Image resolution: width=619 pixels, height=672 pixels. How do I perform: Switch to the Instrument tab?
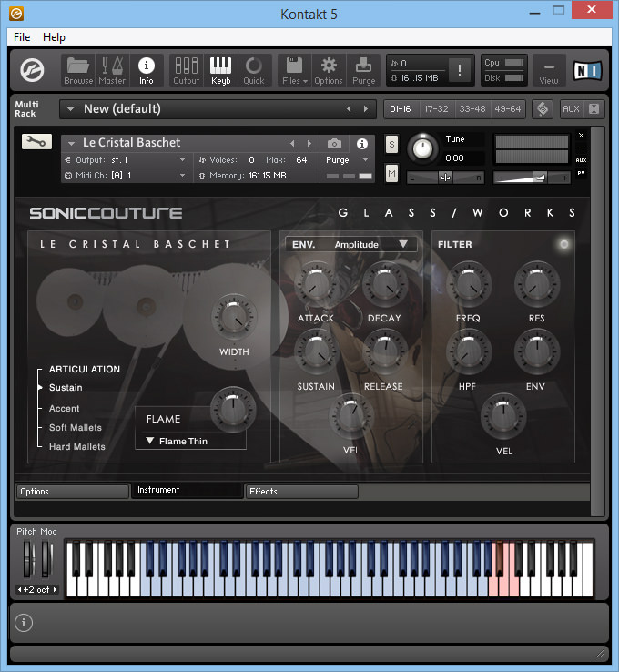(187, 490)
